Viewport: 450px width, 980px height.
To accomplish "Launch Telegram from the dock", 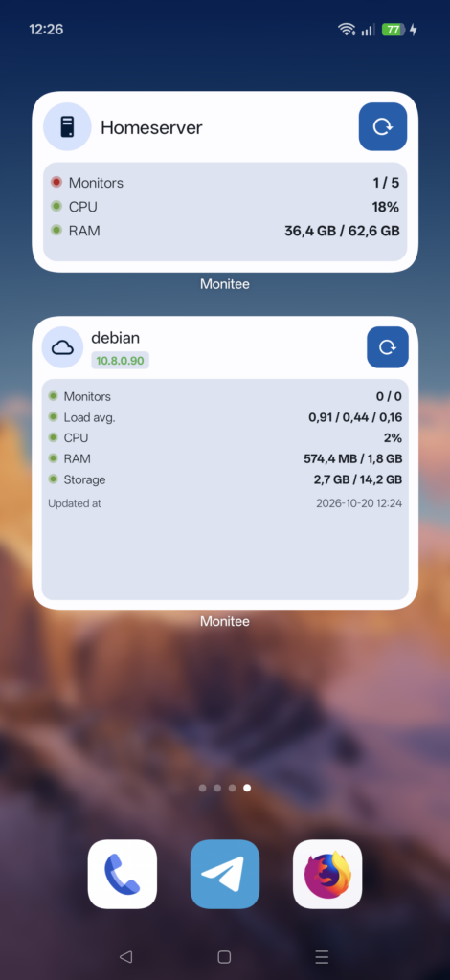I will tap(225, 874).
